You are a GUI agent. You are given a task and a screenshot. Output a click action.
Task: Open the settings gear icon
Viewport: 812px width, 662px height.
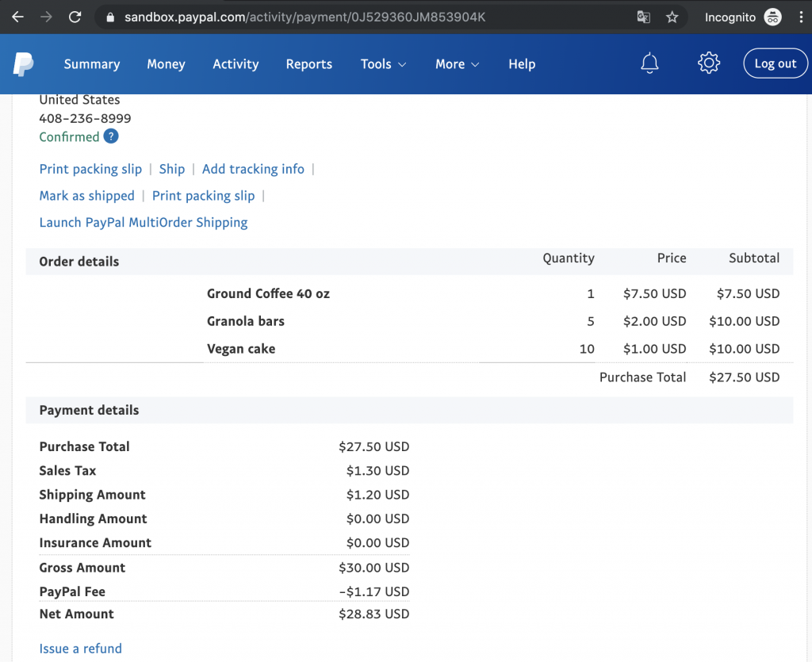point(708,63)
